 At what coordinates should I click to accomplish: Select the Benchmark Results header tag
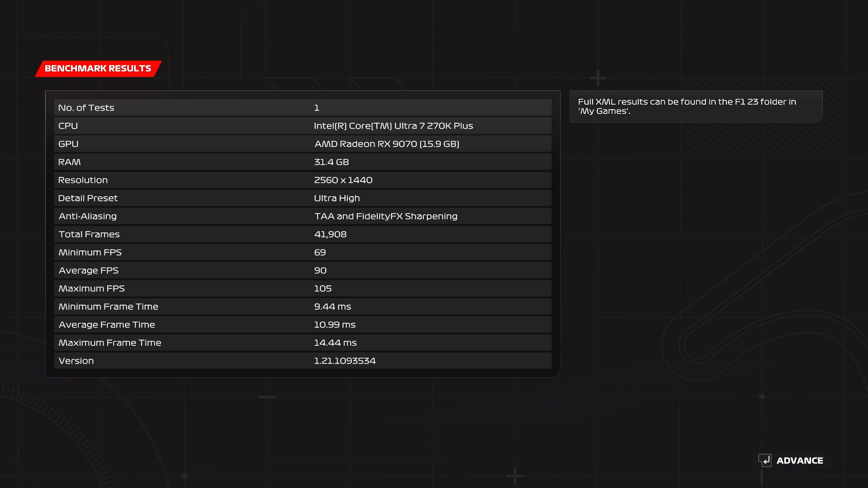coord(98,68)
